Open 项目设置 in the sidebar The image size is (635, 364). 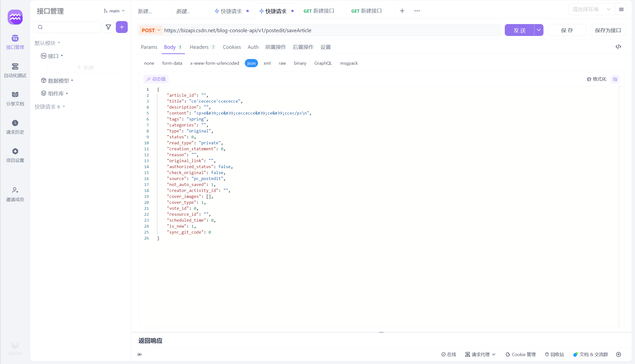coord(15,155)
